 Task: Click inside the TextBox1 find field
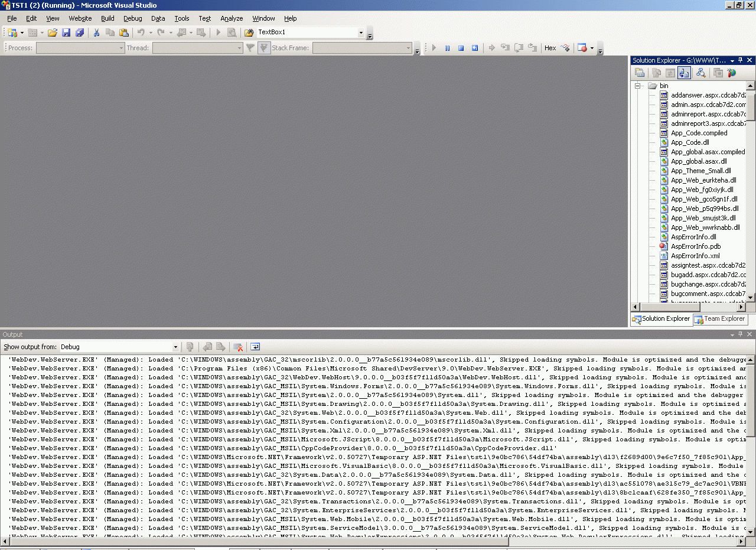[307, 32]
